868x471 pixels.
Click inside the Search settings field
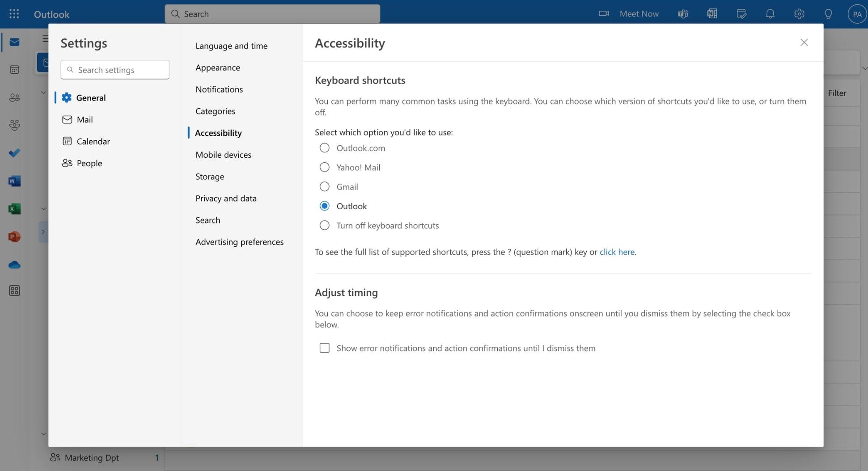114,69
